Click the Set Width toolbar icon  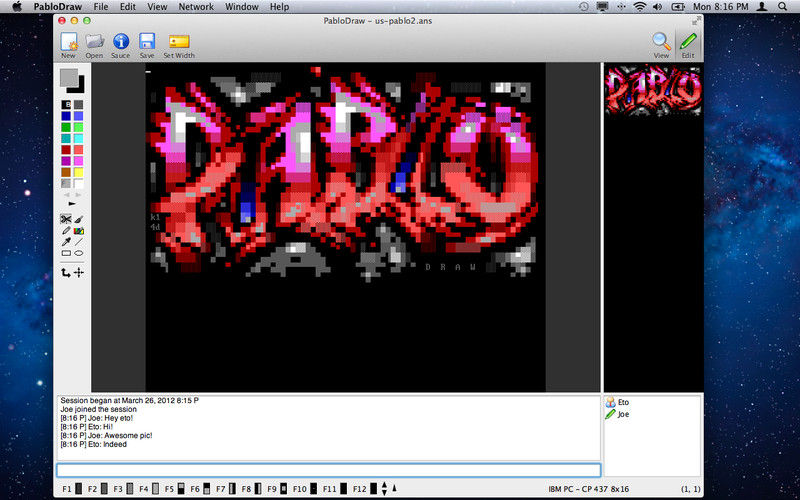[179, 42]
